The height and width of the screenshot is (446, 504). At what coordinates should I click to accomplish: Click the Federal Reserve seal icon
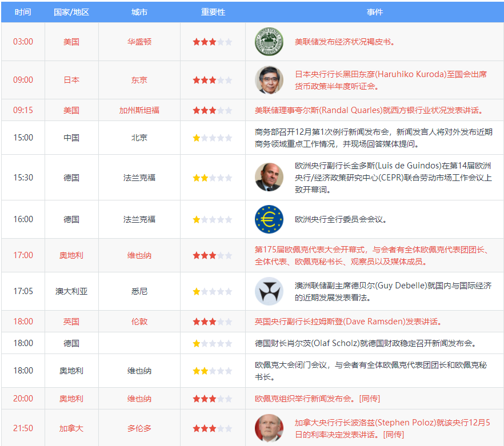269,42
